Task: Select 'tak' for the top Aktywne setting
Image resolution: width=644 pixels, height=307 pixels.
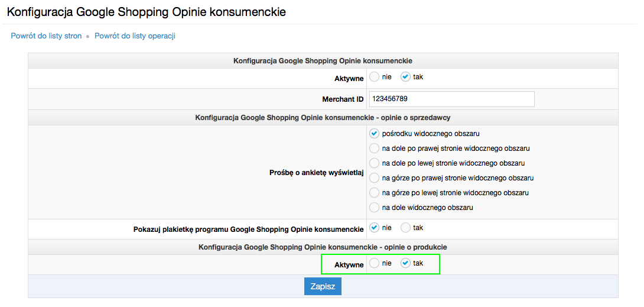Action: (x=405, y=77)
